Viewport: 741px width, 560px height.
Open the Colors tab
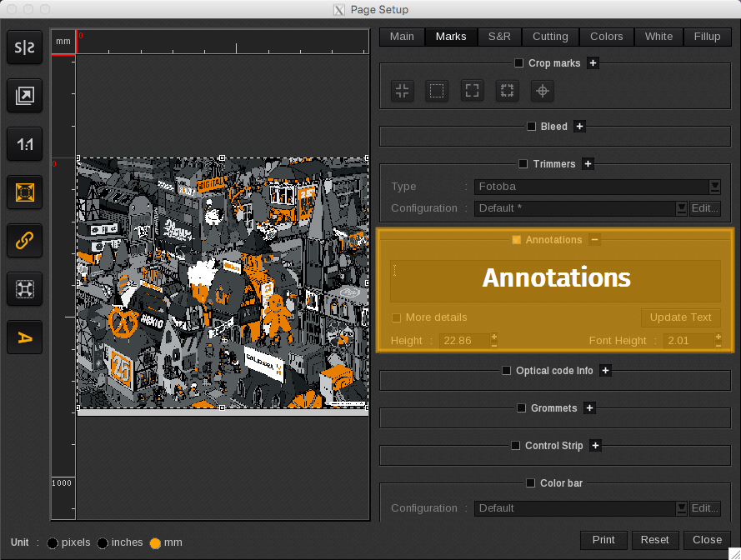tap(606, 37)
